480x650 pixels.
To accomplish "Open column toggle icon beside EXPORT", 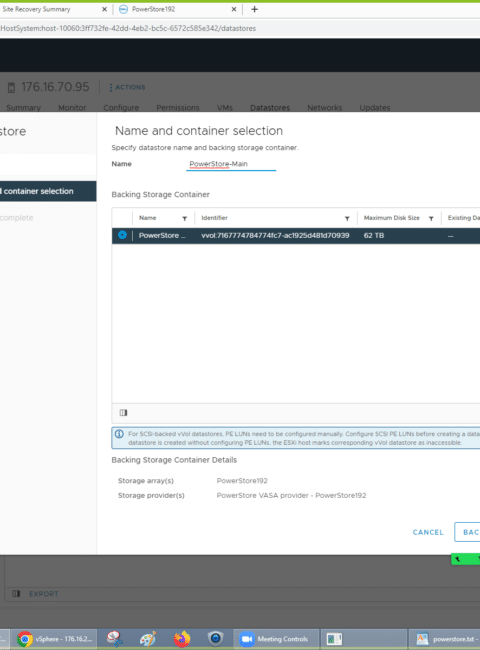I will tap(16, 594).
